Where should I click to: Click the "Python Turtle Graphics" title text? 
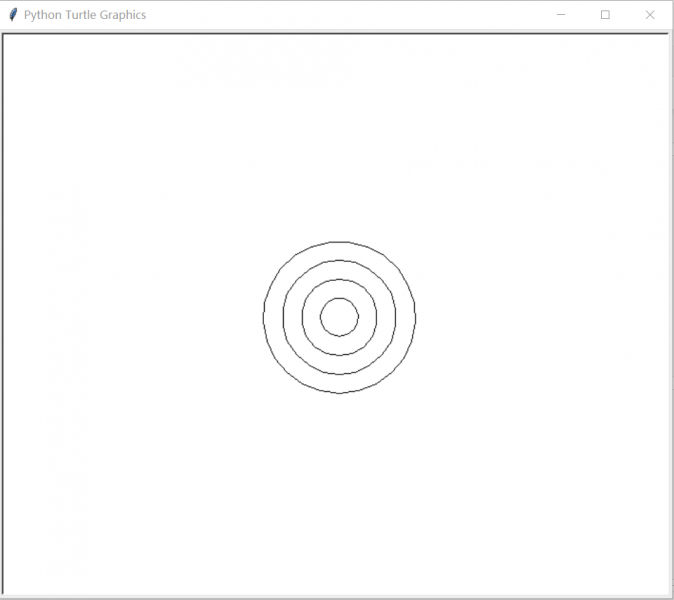85,15
